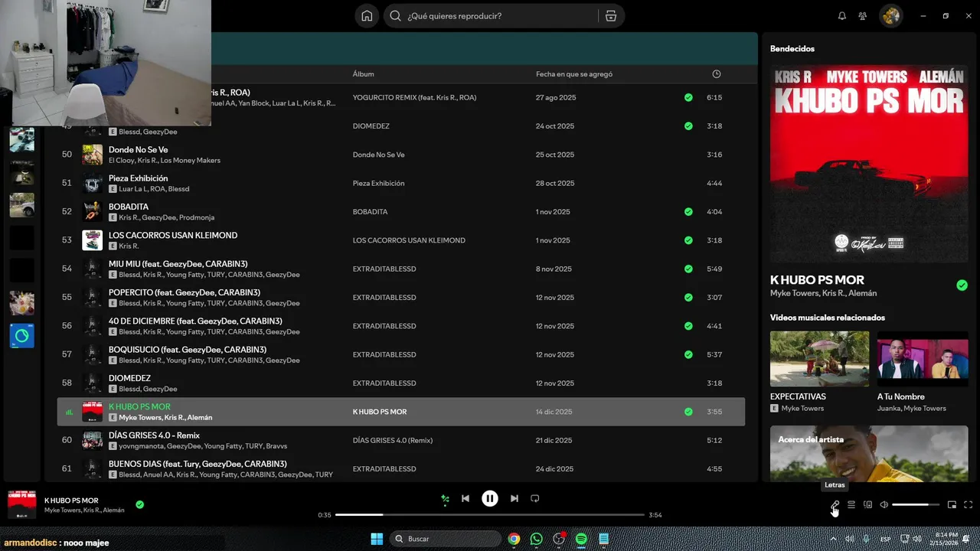Open the notifications bell

tap(842, 16)
